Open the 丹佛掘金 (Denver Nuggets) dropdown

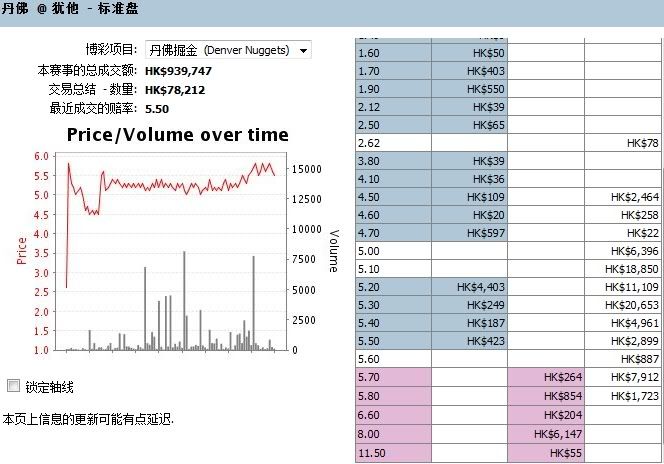(228, 50)
